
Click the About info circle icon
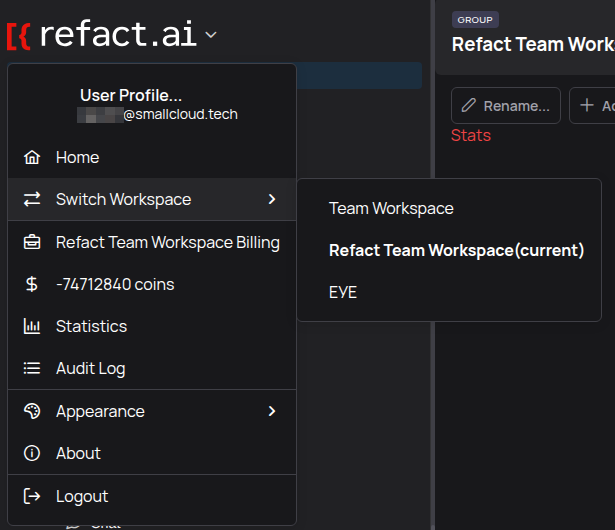32,453
